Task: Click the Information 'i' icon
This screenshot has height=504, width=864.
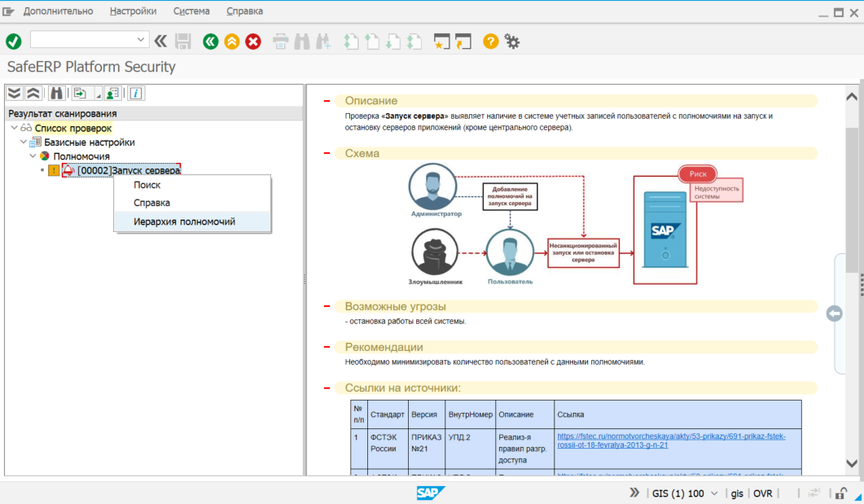Action: click(135, 93)
